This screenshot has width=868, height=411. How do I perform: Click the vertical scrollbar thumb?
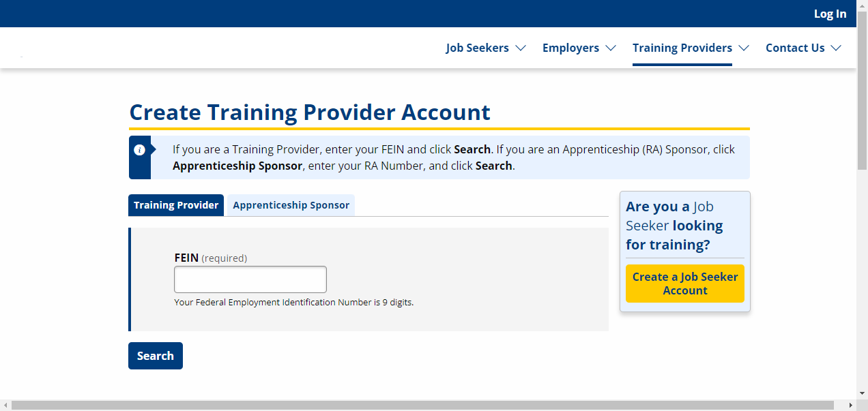[862, 90]
